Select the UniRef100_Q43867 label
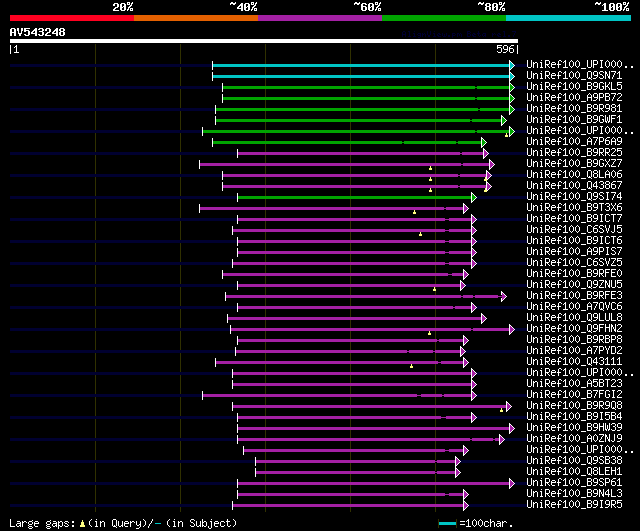 tap(574, 186)
